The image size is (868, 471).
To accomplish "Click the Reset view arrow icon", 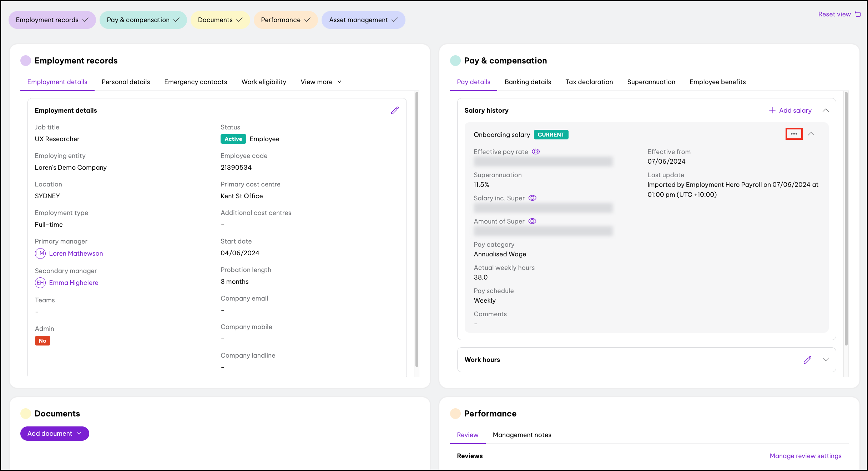I will [x=858, y=14].
